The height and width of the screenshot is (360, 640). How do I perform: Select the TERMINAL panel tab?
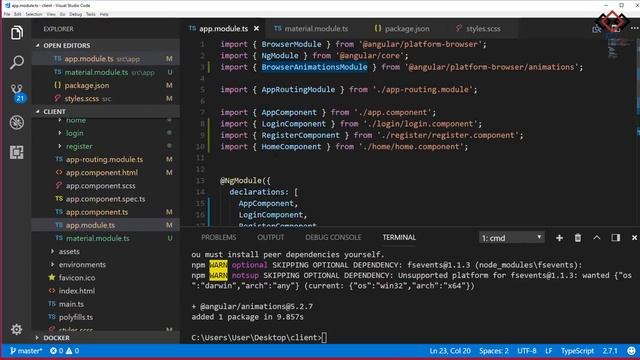[399, 238]
